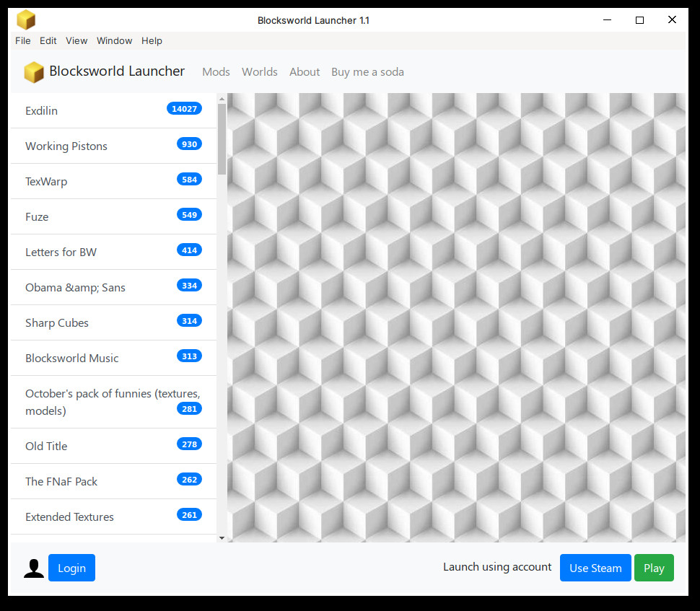The height and width of the screenshot is (611, 700).
Task: Open the Buy me a soda link
Action: click(367, 72)
